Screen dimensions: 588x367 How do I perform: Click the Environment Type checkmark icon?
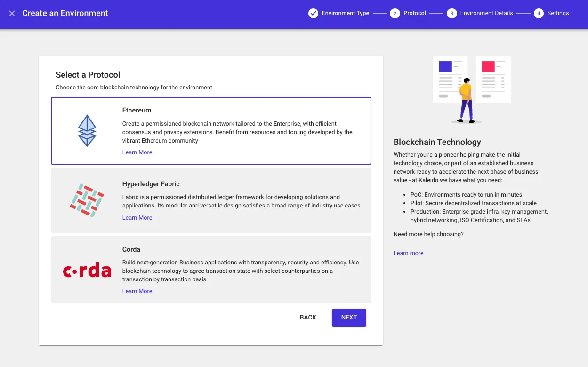[313, 13]
